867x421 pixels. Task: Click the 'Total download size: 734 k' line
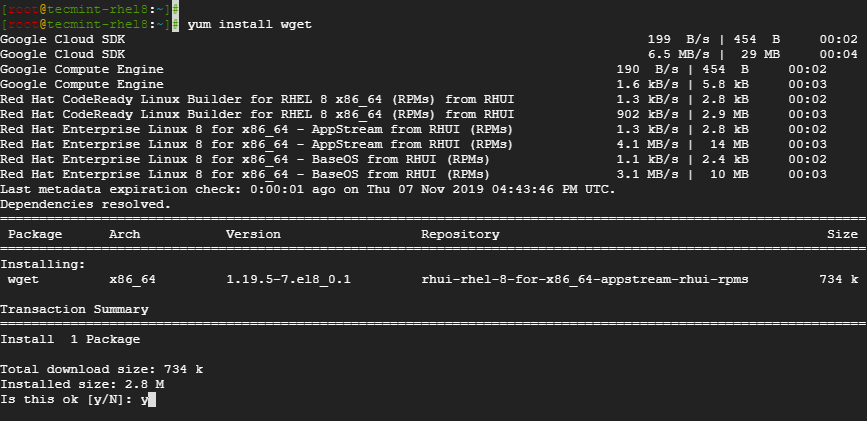(x=101, y=369)
